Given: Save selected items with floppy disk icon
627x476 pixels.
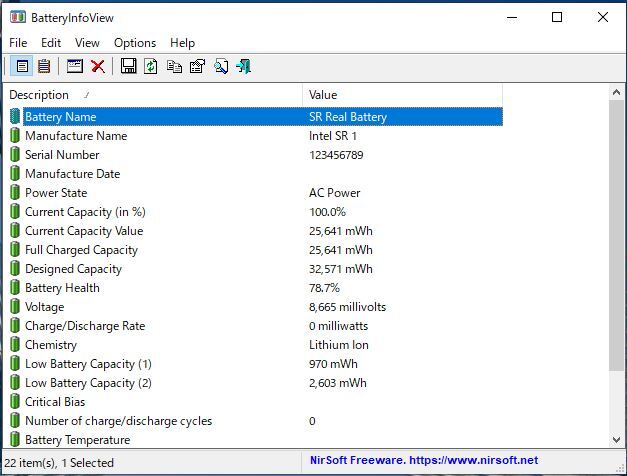Looking at the screenshot, I should pyautogui.click(x=128, y=66).
